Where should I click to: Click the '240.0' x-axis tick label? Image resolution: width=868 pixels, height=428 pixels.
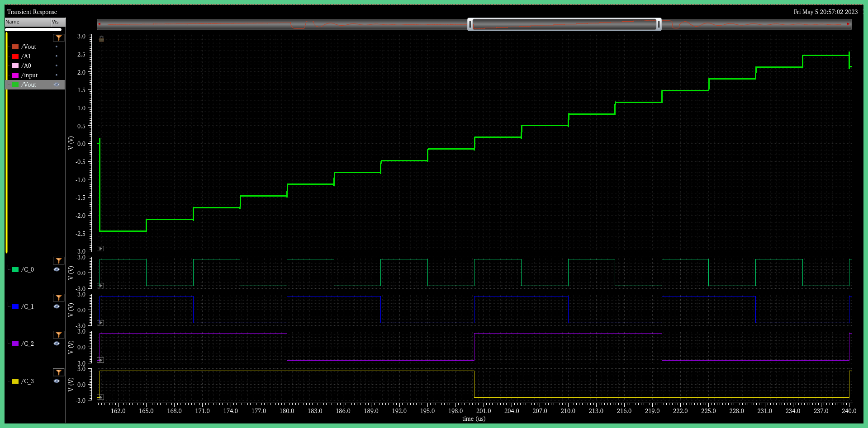[x=849, y=411]
